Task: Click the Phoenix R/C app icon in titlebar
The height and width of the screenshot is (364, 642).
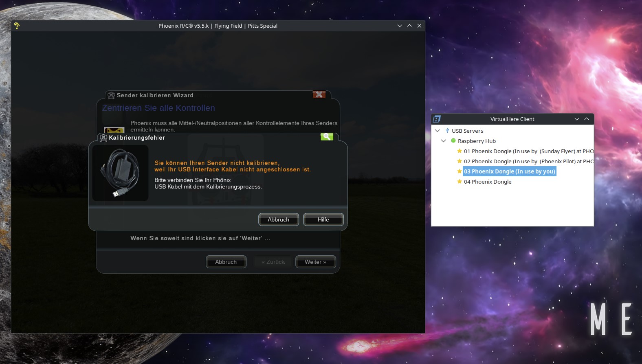Action: coord(17,26)
